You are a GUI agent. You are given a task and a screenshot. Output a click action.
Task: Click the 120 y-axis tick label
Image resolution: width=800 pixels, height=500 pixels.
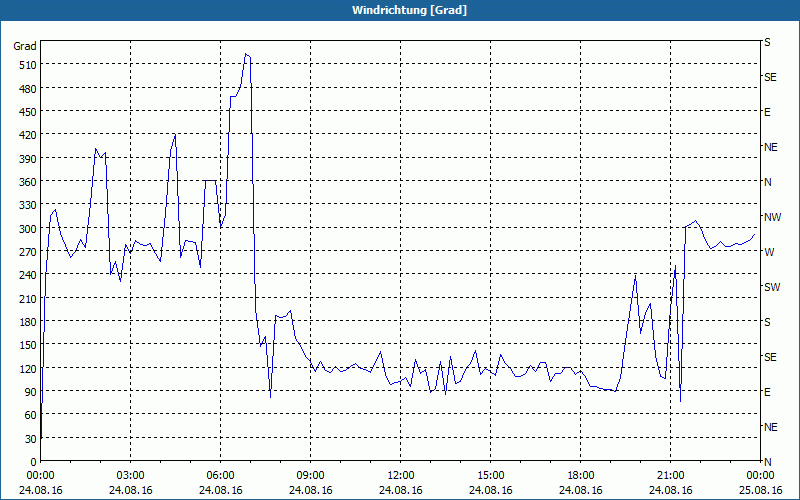tap(28, 368)
